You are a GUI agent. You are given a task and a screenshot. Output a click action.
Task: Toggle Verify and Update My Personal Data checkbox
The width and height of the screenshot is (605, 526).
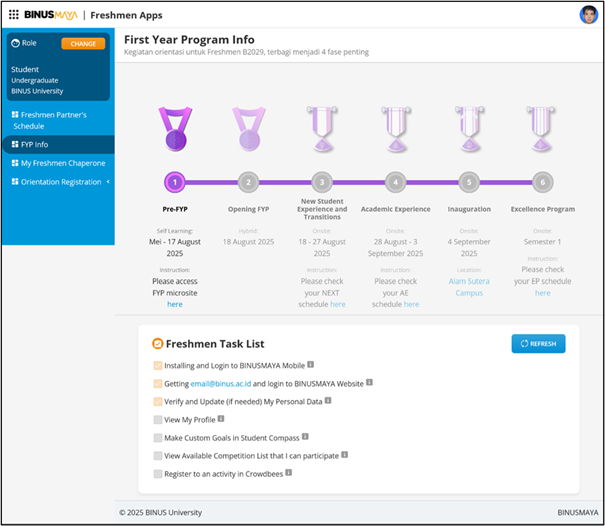click(x=157, y=402)
